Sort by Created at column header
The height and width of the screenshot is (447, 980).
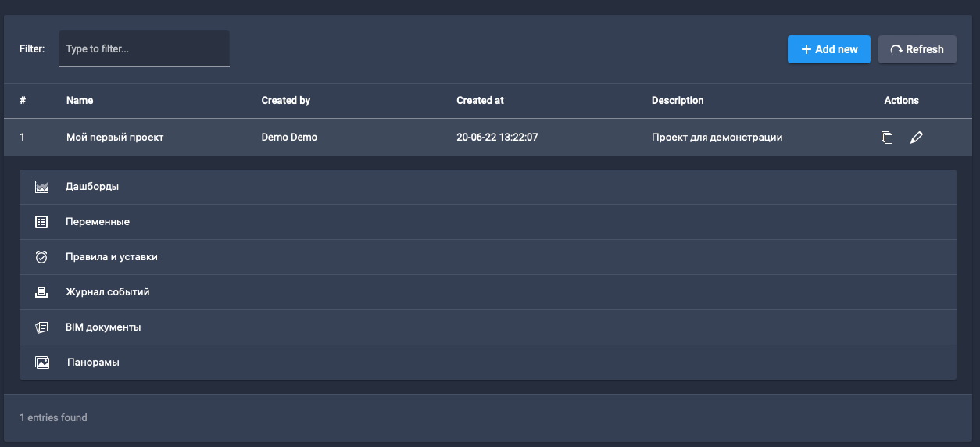coord(480,101)
